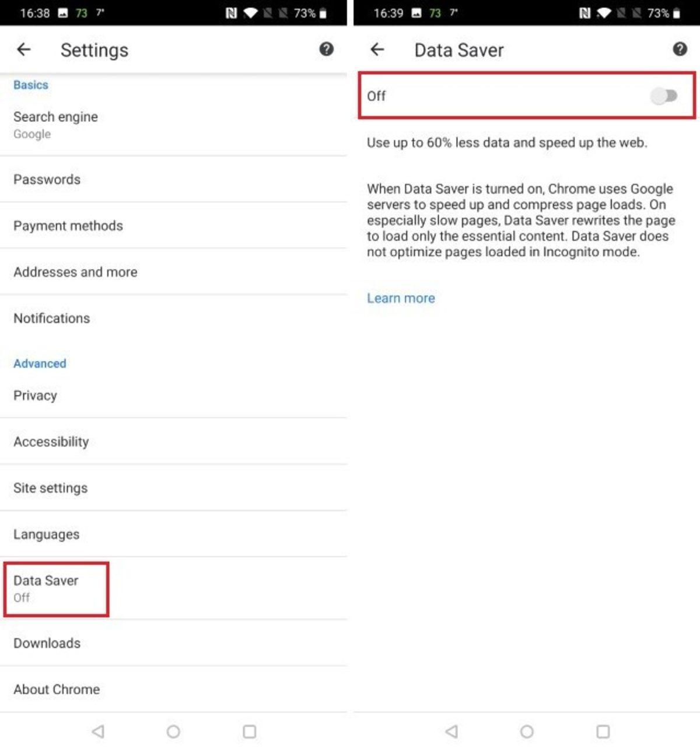Viewport: 700px width, 752px height.
Task: Tap the Learn more link
Action: [401, 298]
